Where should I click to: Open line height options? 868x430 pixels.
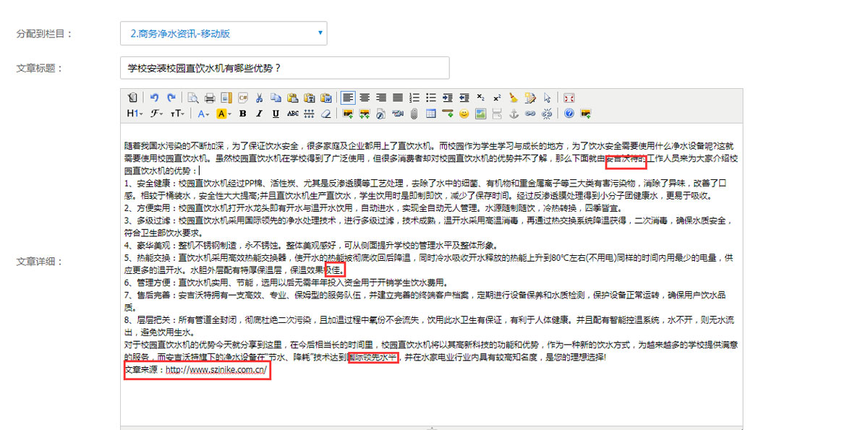pos(309,113)
